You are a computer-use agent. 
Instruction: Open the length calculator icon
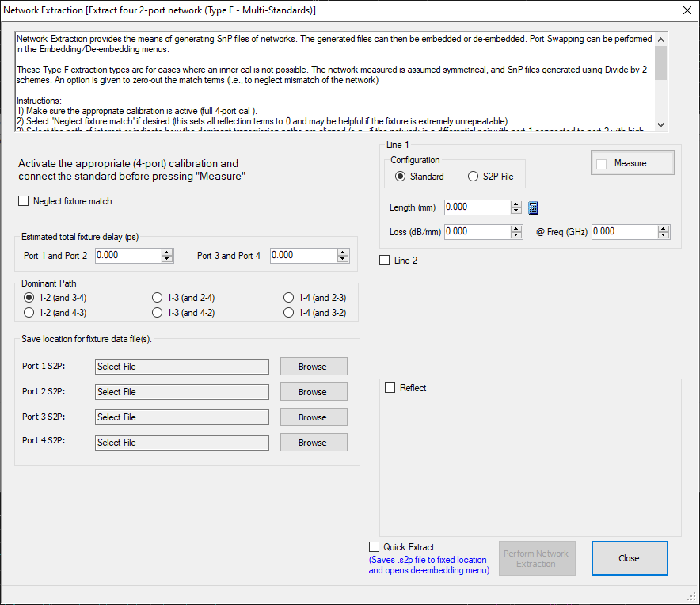pyautogui.click(x=534, y=207)
